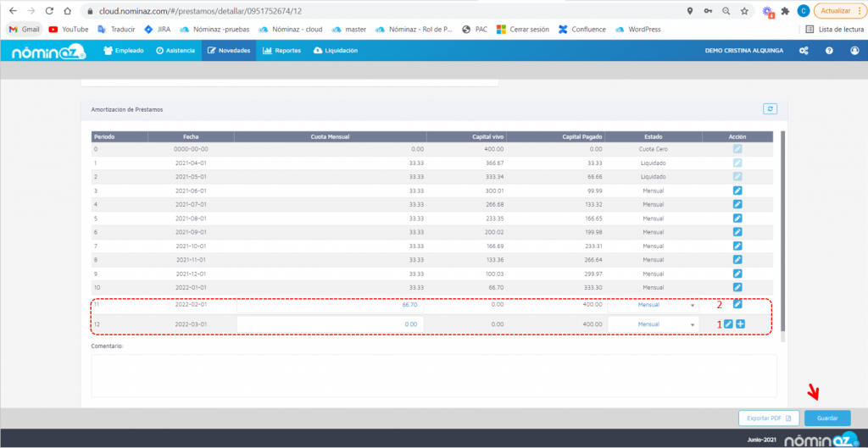The height and width of the screenshot is (448, 868).
Task: Click the date cell 2021-04-01
Action: pos(191,163)
